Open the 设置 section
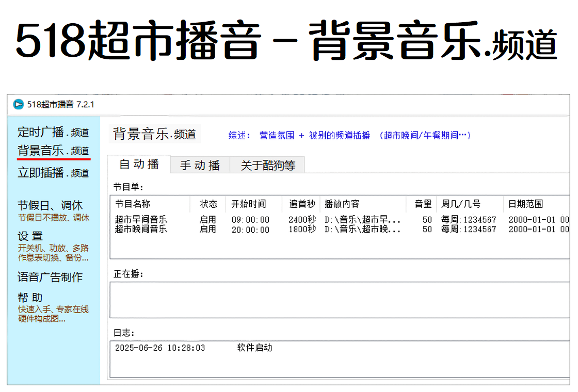The width and height of the screenshot is (578, 392). (x=30, y=236)
